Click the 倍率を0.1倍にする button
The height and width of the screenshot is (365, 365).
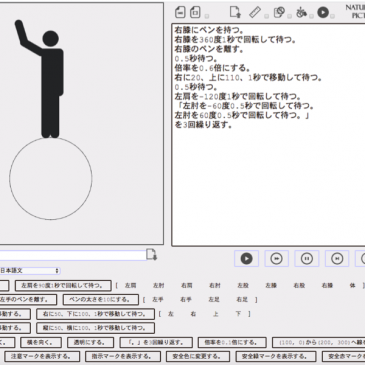pyautogui.click(x=232, y=342)
